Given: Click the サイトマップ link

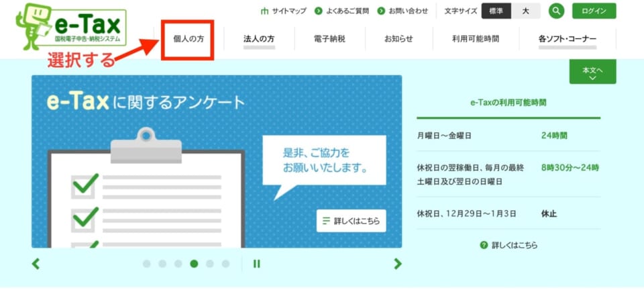Looking at the screenshot, I should tap(284, 11).
